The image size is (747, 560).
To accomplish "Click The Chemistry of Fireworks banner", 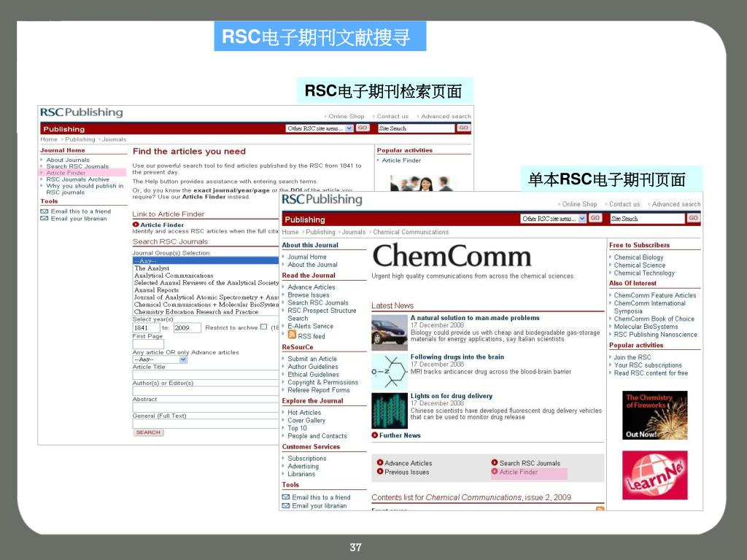I will (x=654, y=415).
